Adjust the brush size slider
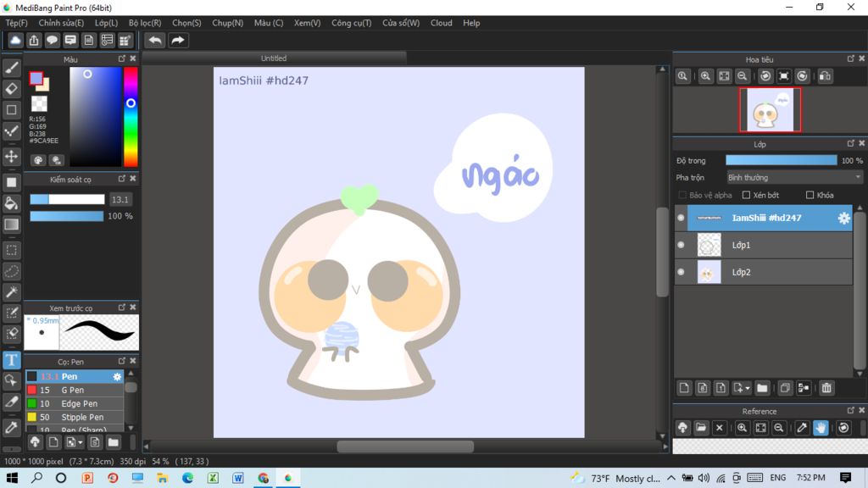868x488 pixels. click(67, 199)
